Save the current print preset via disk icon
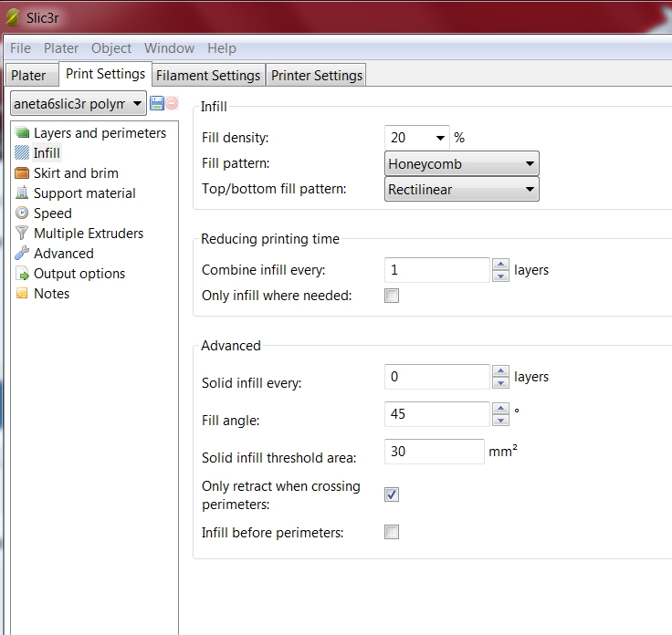Image resolution: width=672 pixels, height=635 pixels. (x=157, y=103)
